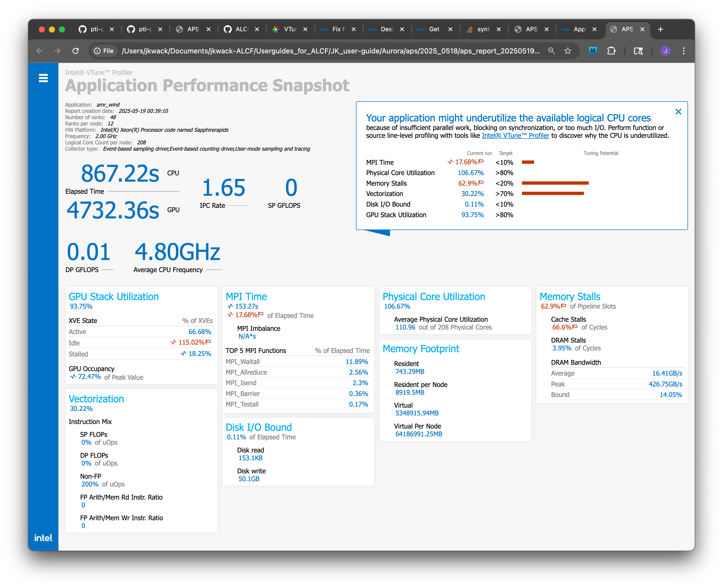Click the DRAM Bandwidth Peak 426.75GB/s value
This screenshot has height=588, width=723.
665,384
